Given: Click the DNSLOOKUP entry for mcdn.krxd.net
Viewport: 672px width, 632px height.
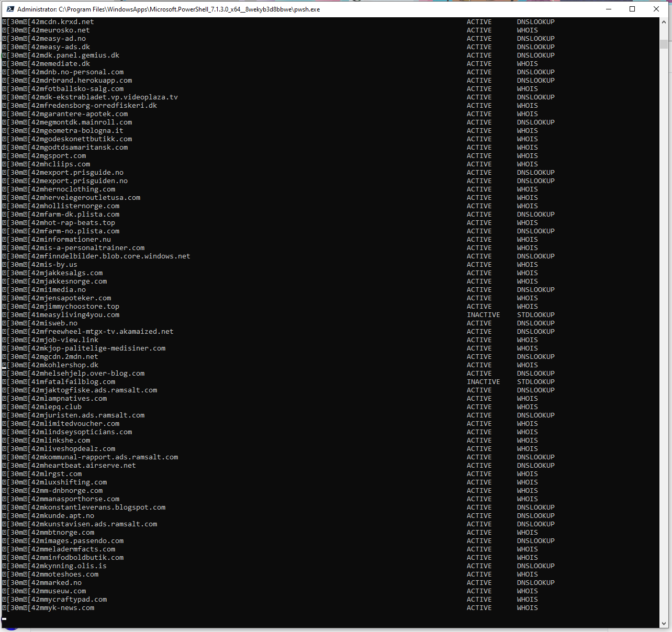Looking at the screenshot, I should pyautogui.click(x=535, y=21).
